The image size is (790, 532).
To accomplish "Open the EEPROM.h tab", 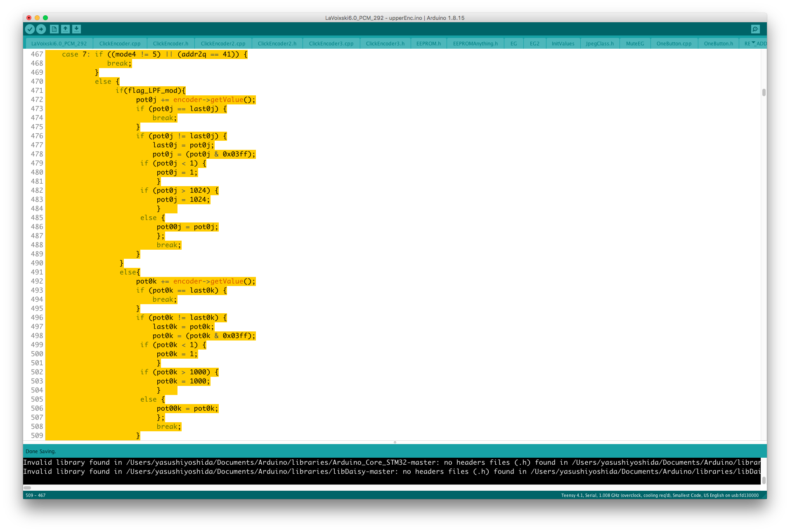I will (x=428, y=43).
